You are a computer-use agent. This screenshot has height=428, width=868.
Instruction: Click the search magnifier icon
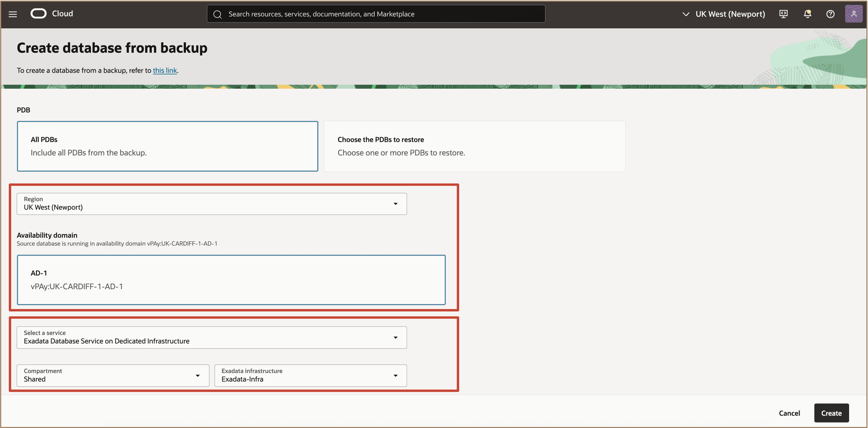point(217,14)
